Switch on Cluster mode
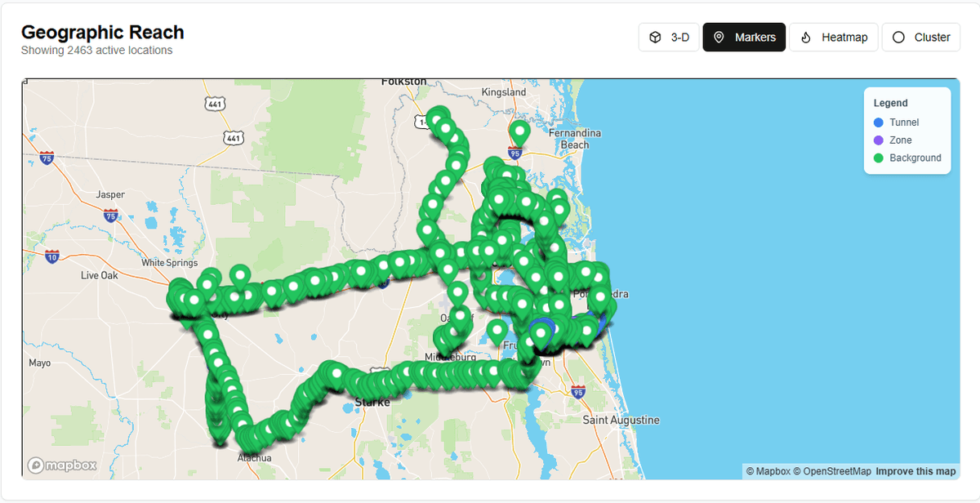 (921, 37)
